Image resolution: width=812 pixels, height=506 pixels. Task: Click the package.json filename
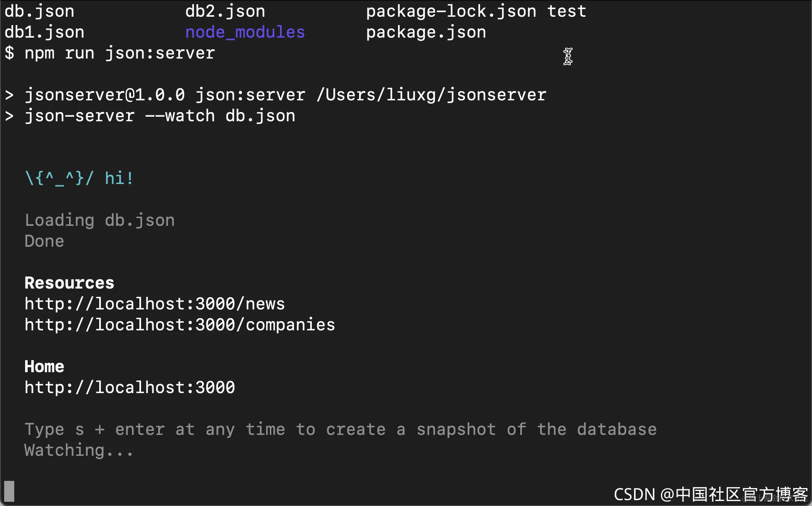click(x=426, y=32)
